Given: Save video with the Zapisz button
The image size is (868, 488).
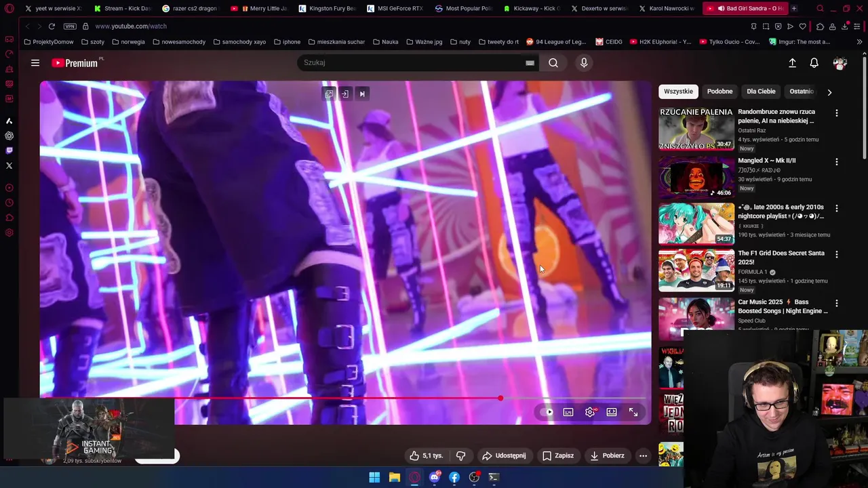Looking at the screenshot, I should point(558,455).
